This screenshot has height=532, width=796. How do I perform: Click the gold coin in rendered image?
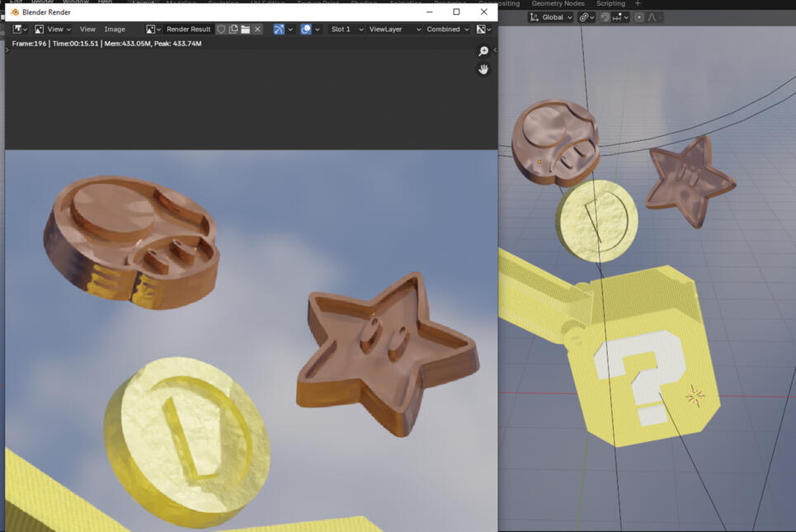pyautogui.click(x=187, y=441)
